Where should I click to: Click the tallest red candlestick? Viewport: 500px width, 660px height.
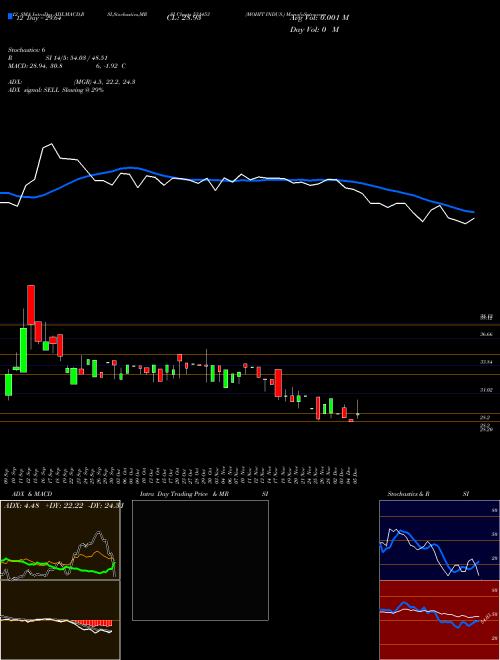(x=31, y=305)
